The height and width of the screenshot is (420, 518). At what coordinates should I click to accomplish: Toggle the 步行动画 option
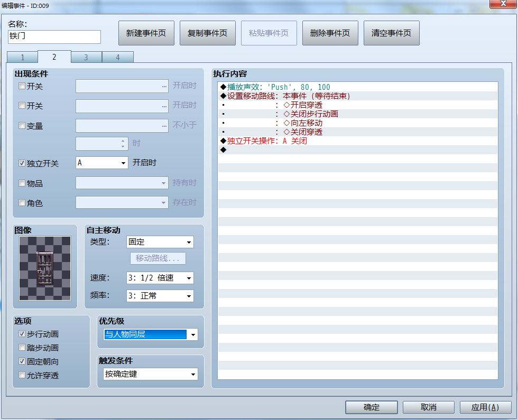(22, 334)
